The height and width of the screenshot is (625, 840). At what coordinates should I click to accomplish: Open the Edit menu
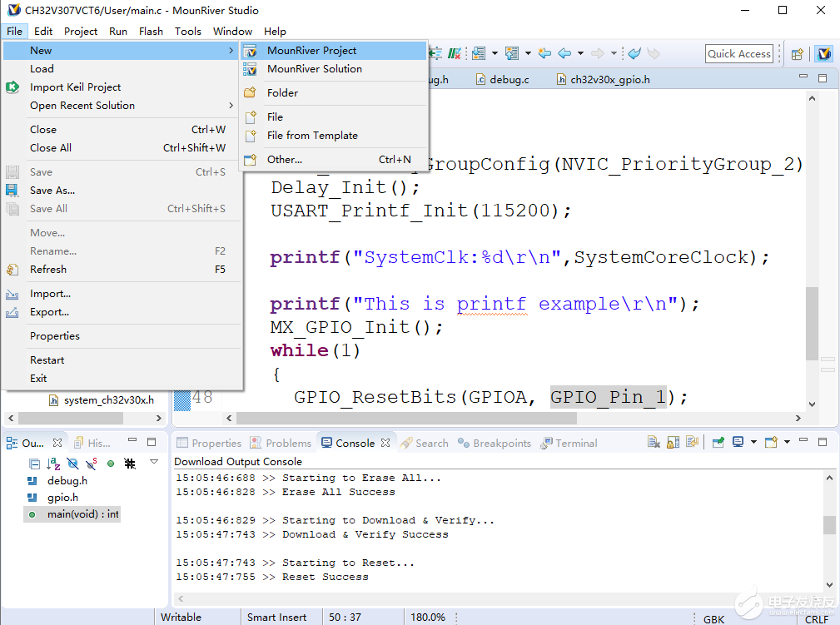(42, 31)
